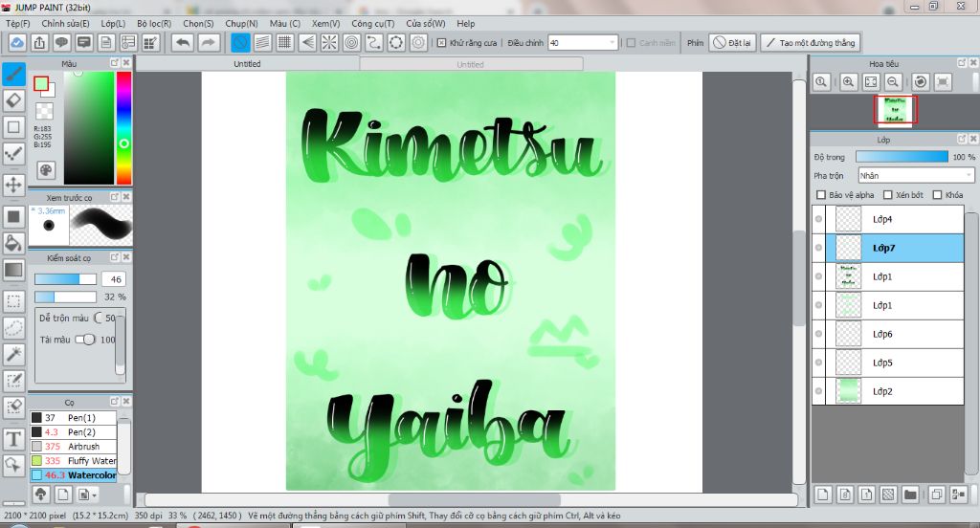Click the brush size value field

[115, 279]
